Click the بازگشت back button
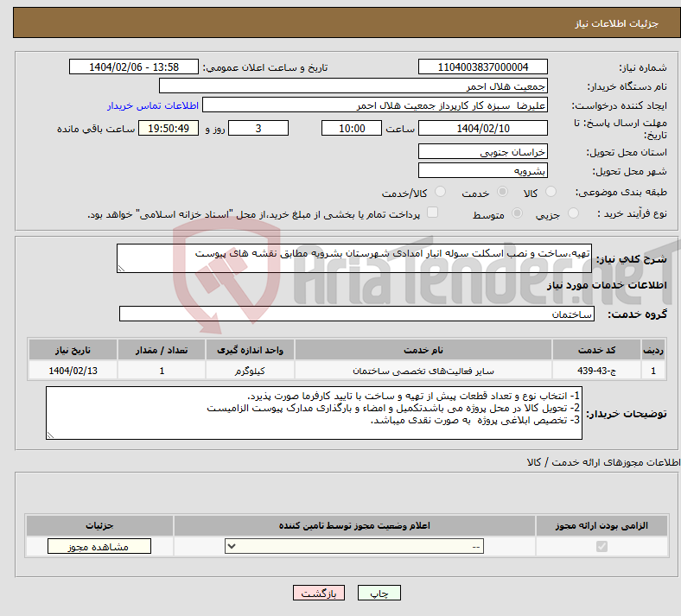Screen dimensions: 681x616 point(319,594)
